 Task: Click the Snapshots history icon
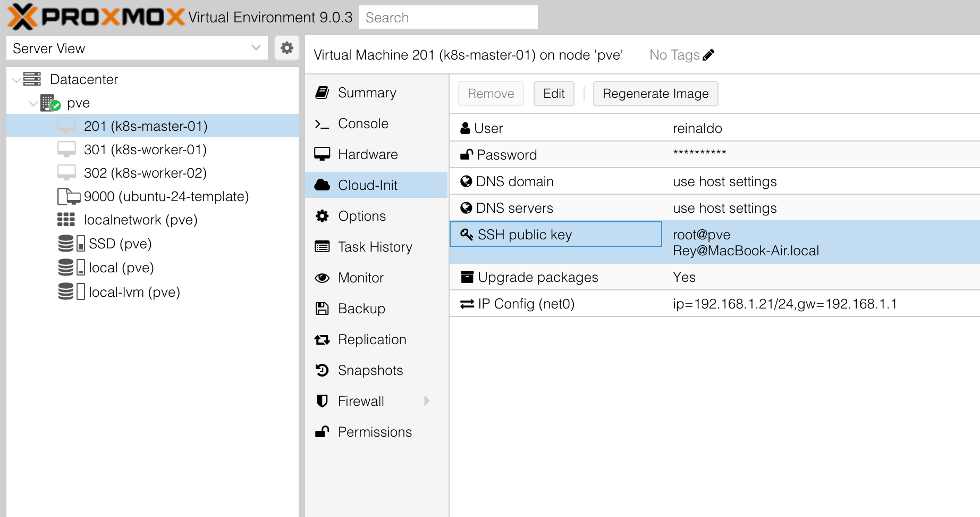click(x=322, y=370)
